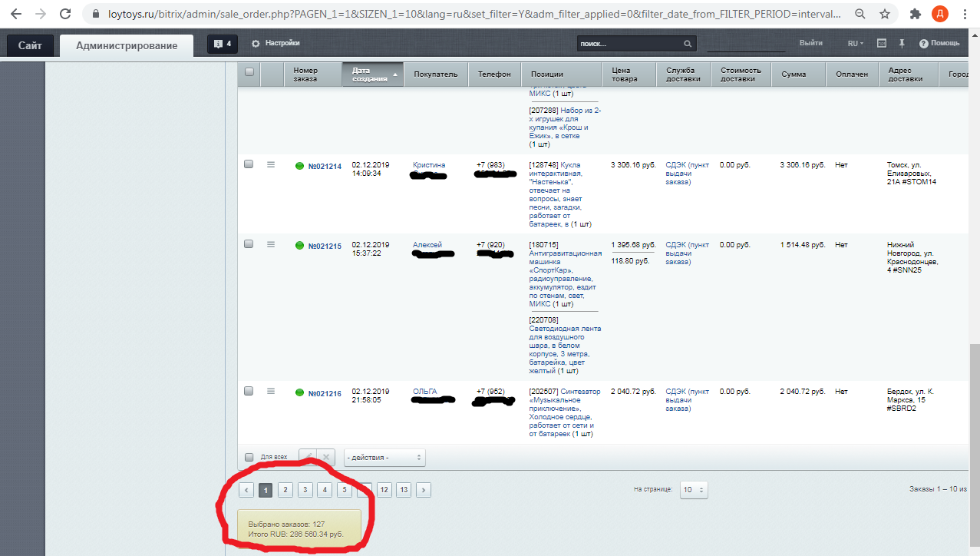This screenshot has width=980, height=556.
Task: Open the notifications counter showing 4
Action: pos(223,44)
